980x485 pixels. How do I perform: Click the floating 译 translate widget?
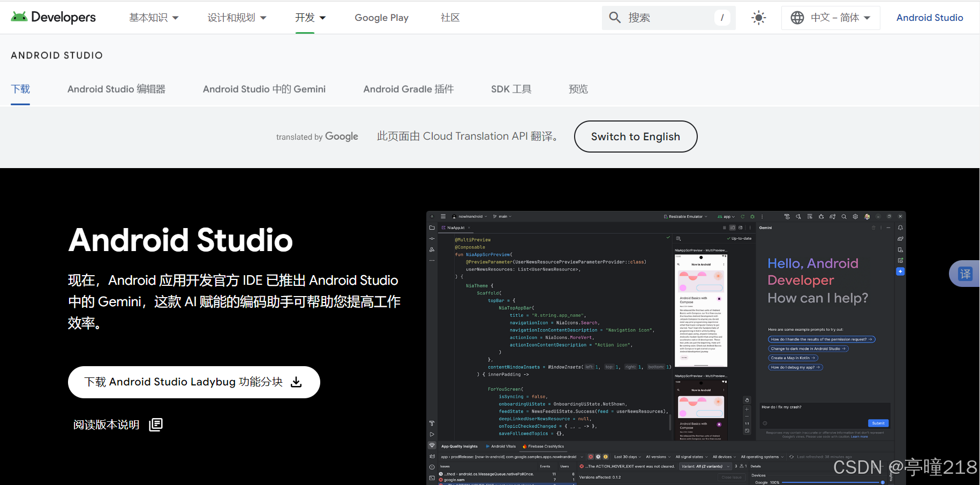pyautogui.click(x=964, y=274)
